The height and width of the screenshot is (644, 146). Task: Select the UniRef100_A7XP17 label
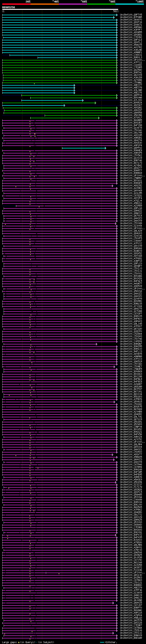(x=131, y=118)
